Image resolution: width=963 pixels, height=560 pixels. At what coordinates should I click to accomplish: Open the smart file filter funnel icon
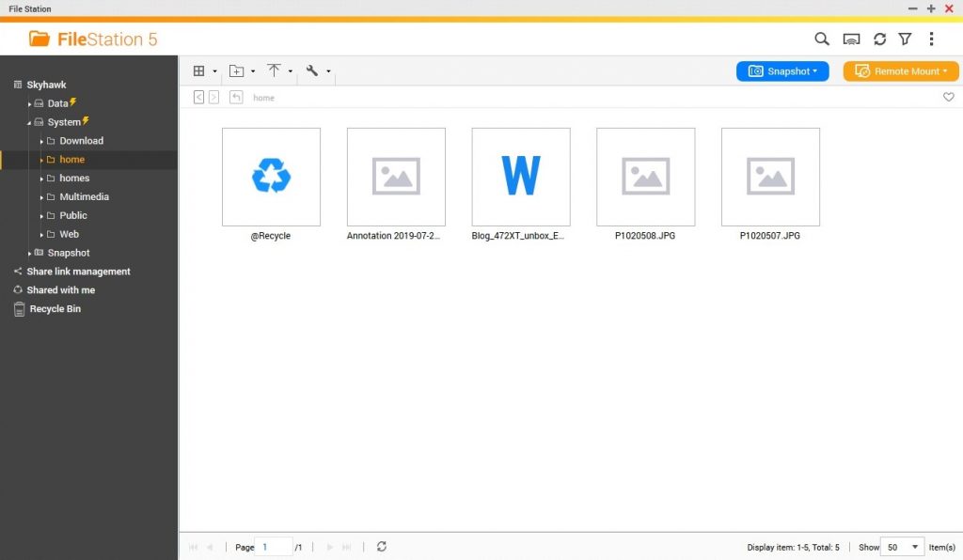(905, 39)
